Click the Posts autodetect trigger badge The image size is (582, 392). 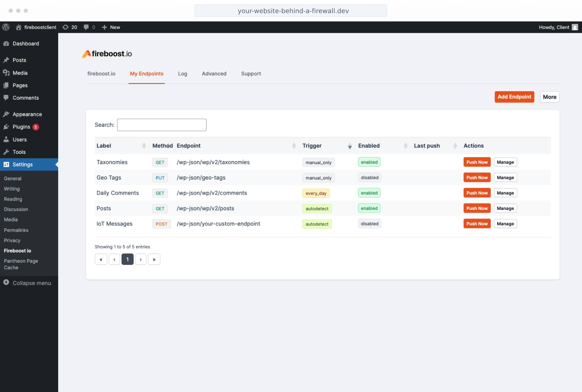tap(317, 209)
